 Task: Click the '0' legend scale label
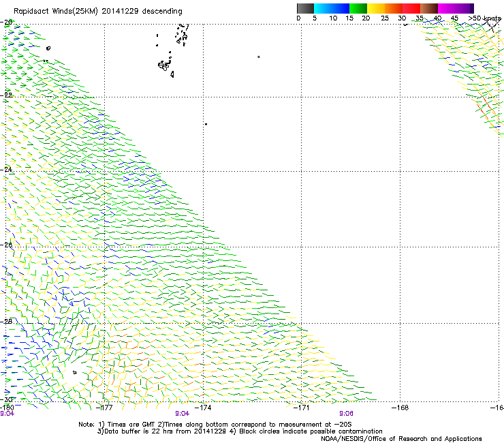tap(298, 18)
